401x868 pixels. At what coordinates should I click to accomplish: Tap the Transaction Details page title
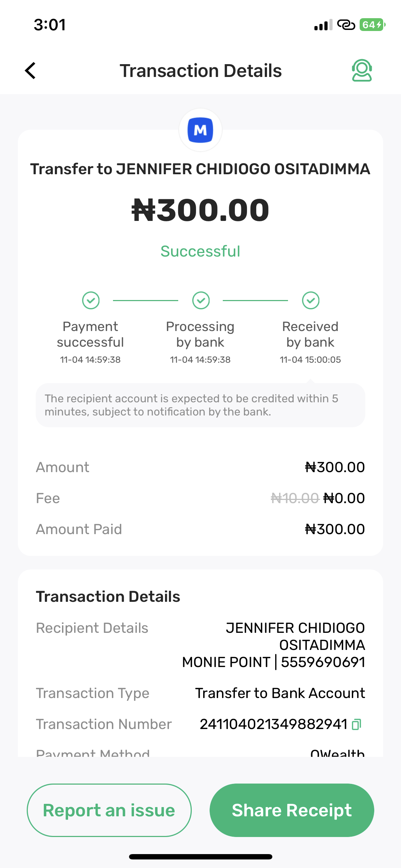[201, 71]
